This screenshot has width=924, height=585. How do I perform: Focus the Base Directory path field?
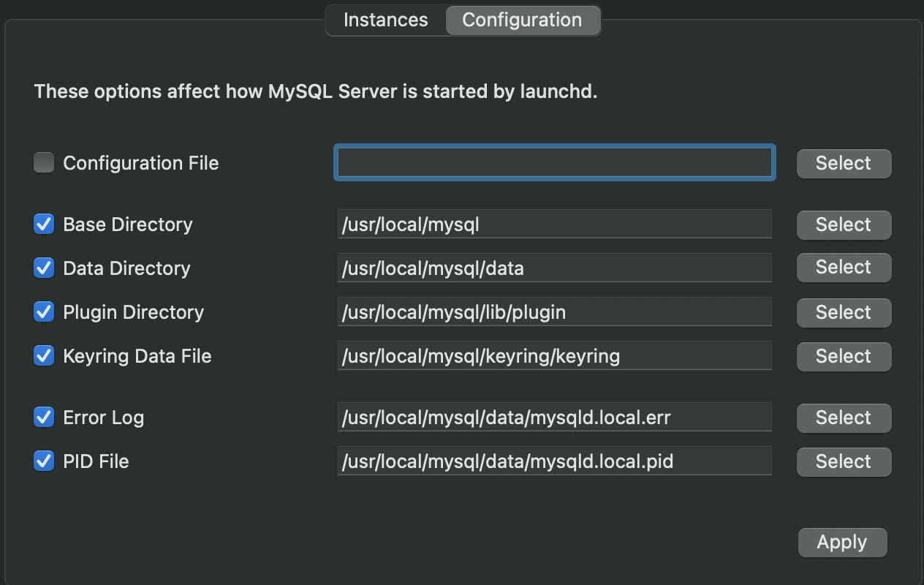(x=554, y=224)
